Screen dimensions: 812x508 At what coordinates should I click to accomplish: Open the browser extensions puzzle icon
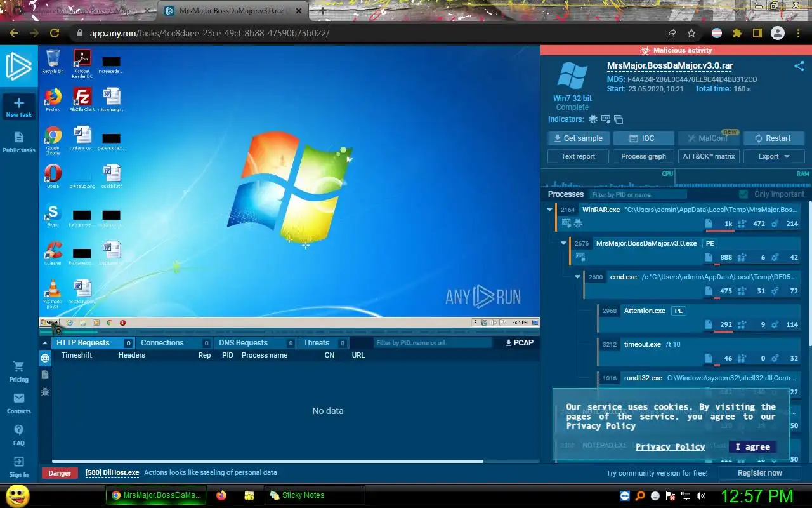(737, 33)
